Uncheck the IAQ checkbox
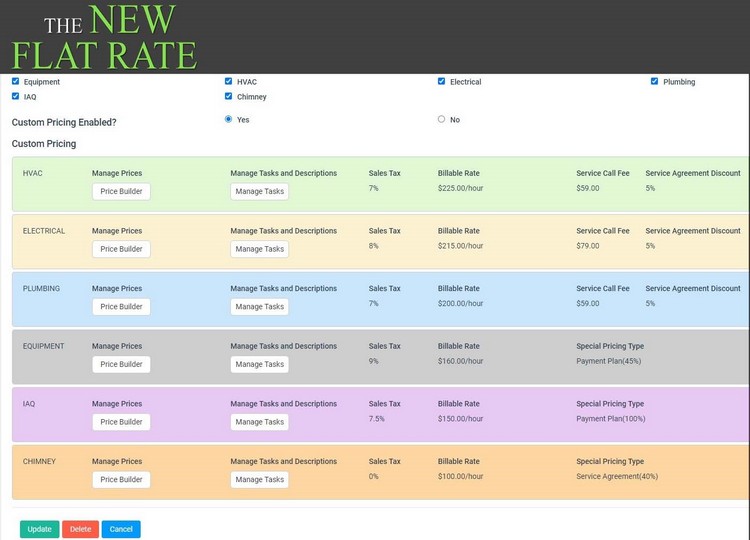Image resolution: width=750 pixels, height=540 pixels. point(15,96)
